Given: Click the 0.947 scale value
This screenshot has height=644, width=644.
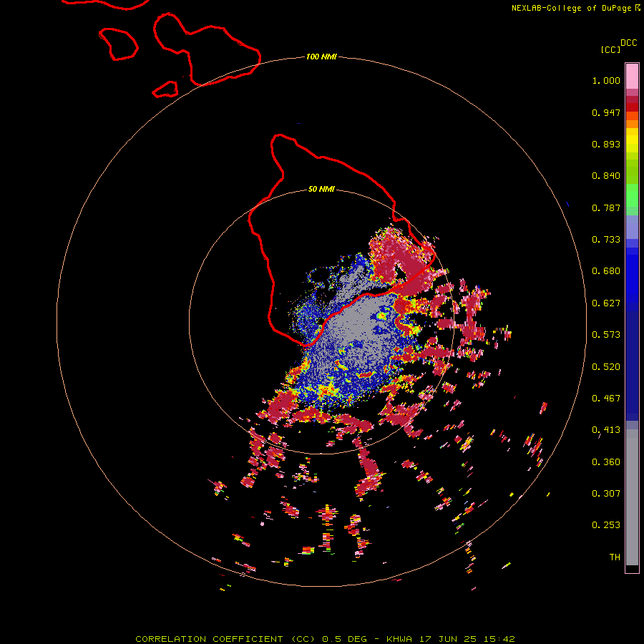Looking at the screenshot, I should click(606, 113).
